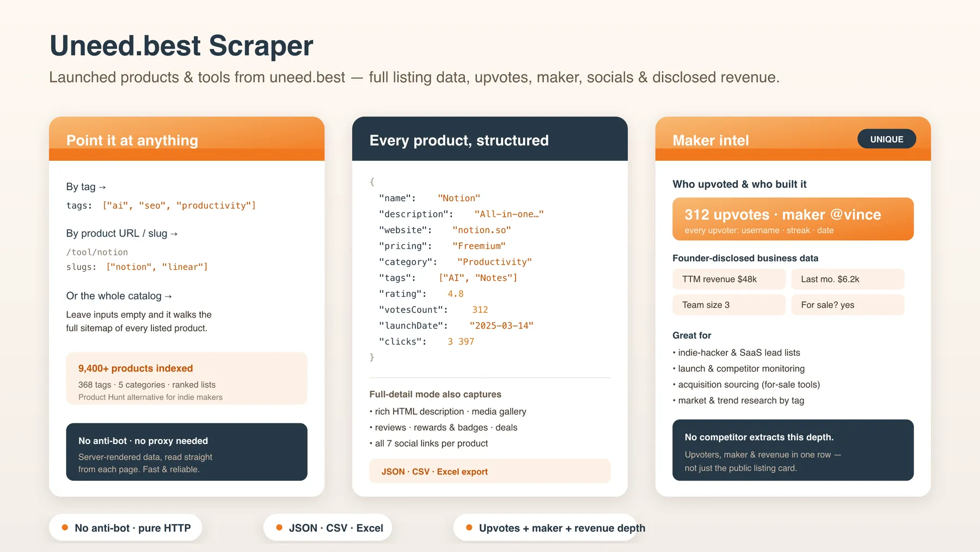Viewport: 980px width, 552px height.
Task: Click 'every upvoter: username · streak · date' text
Action: point(759,230)
